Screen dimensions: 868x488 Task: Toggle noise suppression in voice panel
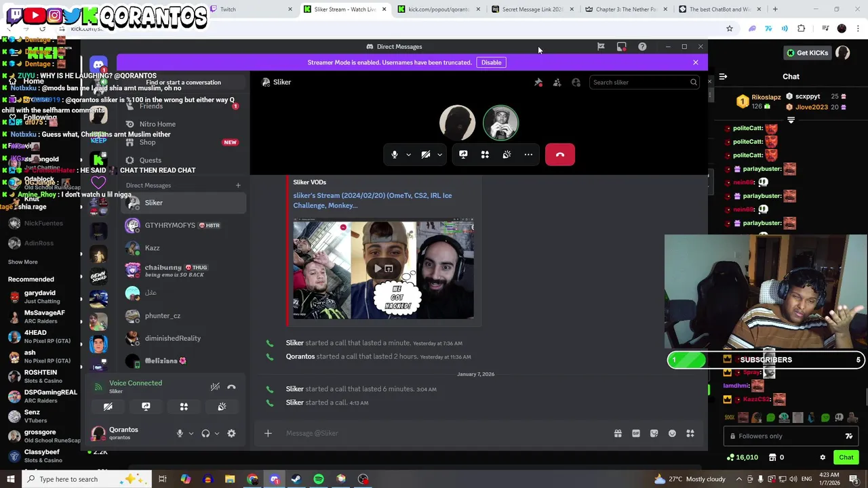pyautogui.click(x=215, y=387)
